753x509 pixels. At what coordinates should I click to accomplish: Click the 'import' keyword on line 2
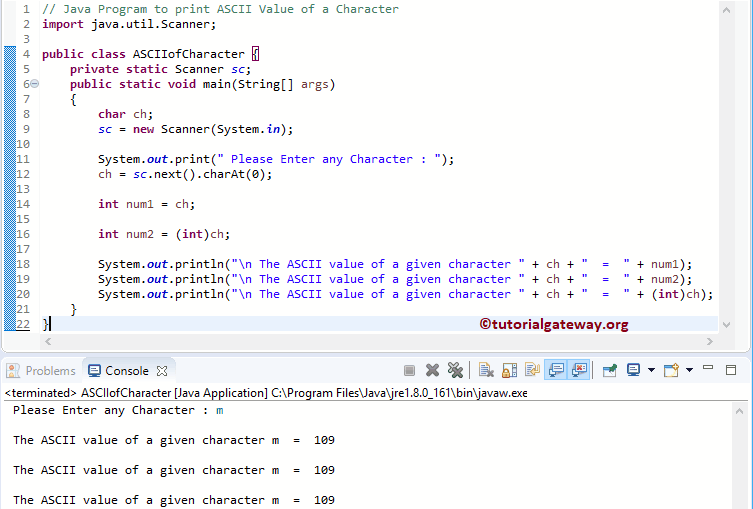pos(63,24)
